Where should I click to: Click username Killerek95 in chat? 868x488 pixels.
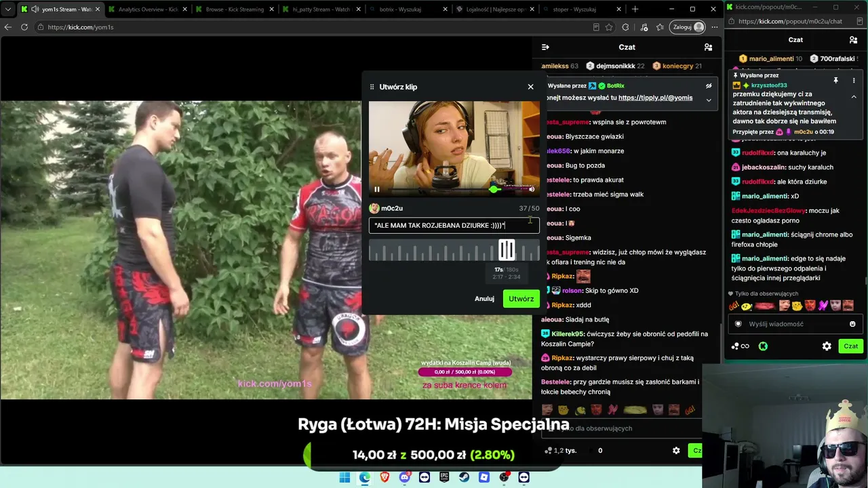568,334
